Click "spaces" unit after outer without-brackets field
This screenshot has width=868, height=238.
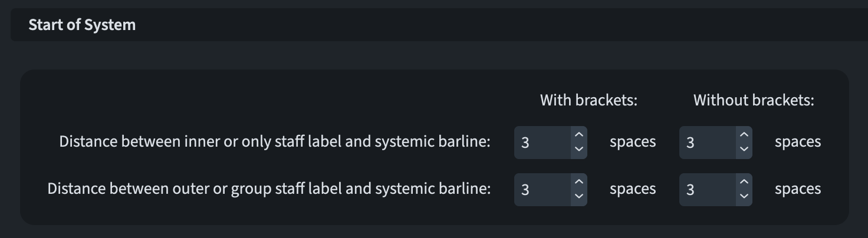(798, 189)
